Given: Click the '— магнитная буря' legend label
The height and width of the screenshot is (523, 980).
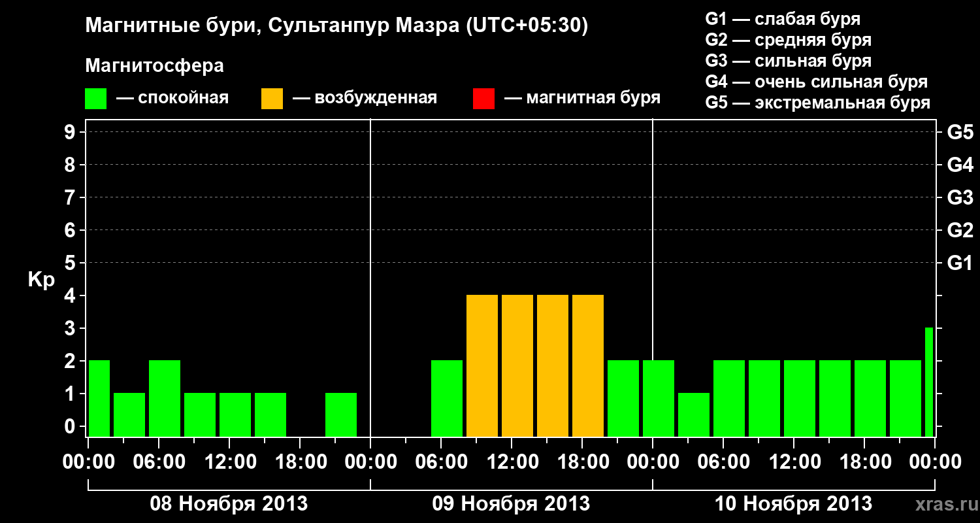Looking at the screenshot, I should (582, 99).
